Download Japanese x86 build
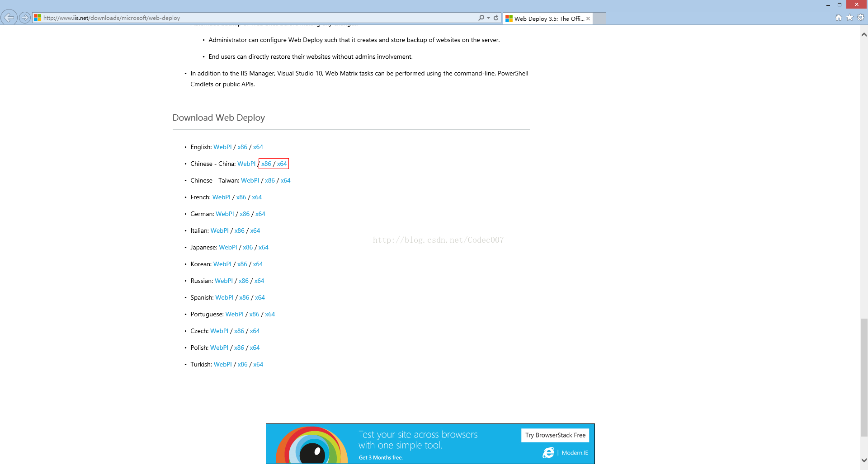This screenshot has height=470, width=868. coord(248,247)
